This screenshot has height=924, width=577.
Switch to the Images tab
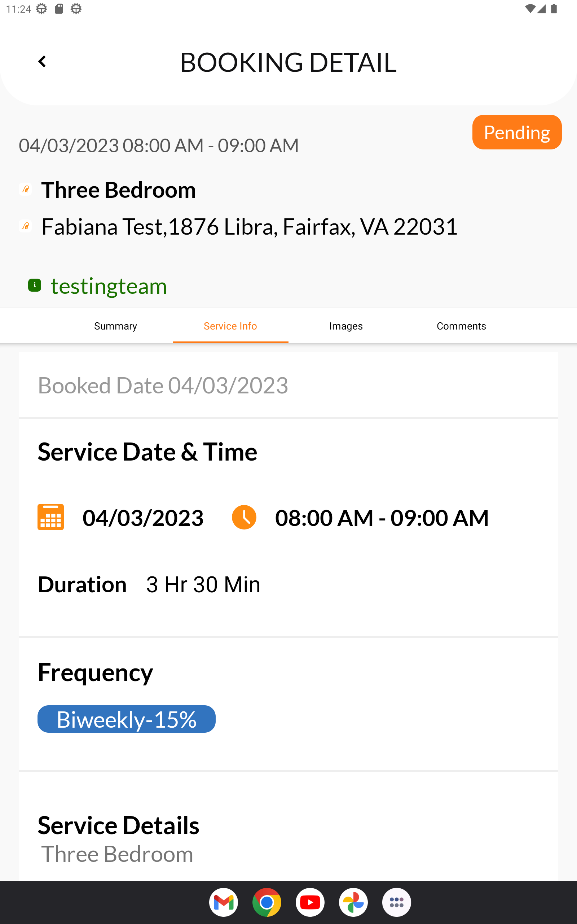pos(346,326)
